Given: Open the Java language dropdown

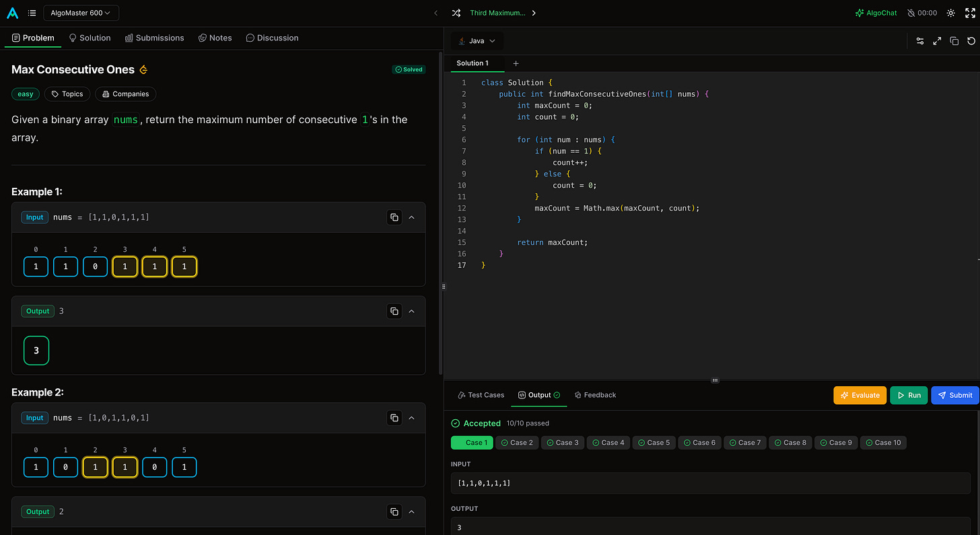Looking at the screenshot, I should pos(477,41).
